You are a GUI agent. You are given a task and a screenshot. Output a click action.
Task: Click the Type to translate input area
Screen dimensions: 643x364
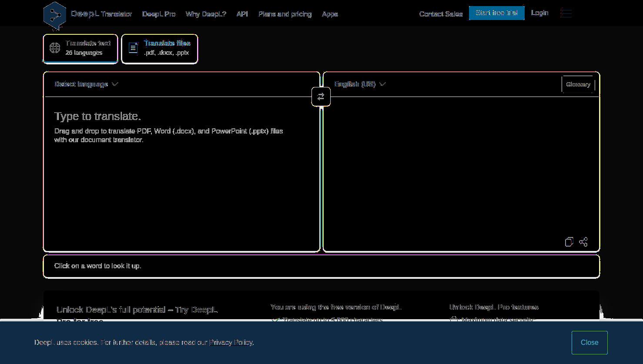[x=182, y=174]
